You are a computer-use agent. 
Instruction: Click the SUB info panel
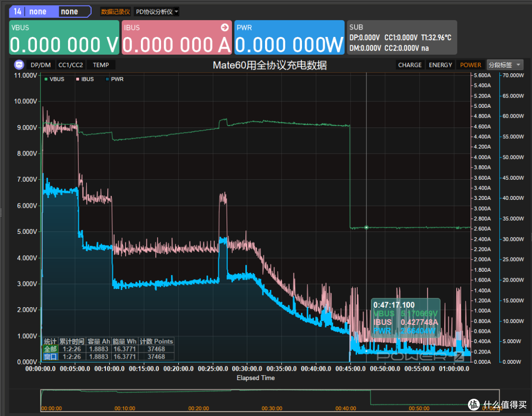(402, 37)
